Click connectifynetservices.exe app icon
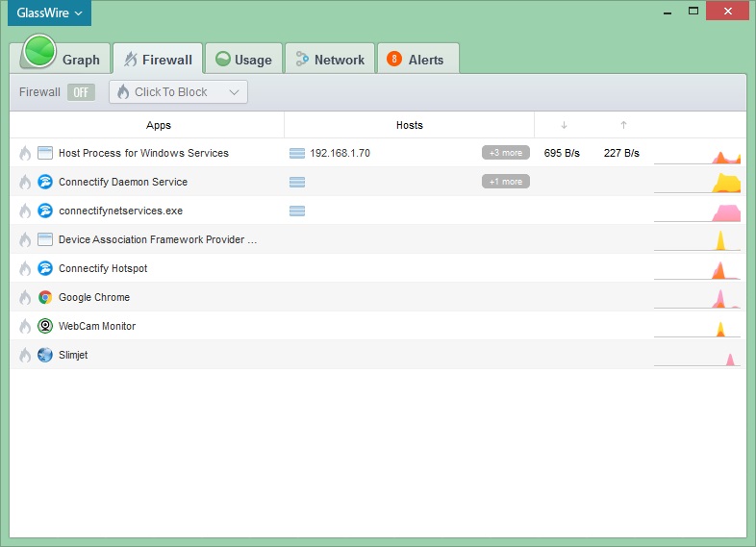Screen dimensions: 756x547 [45, 211]
